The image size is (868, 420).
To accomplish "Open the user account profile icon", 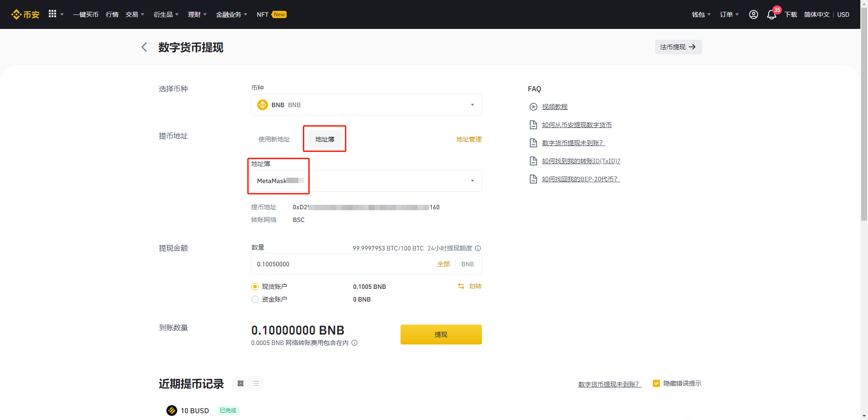I will pyautogui.click(x=753, y=14).
